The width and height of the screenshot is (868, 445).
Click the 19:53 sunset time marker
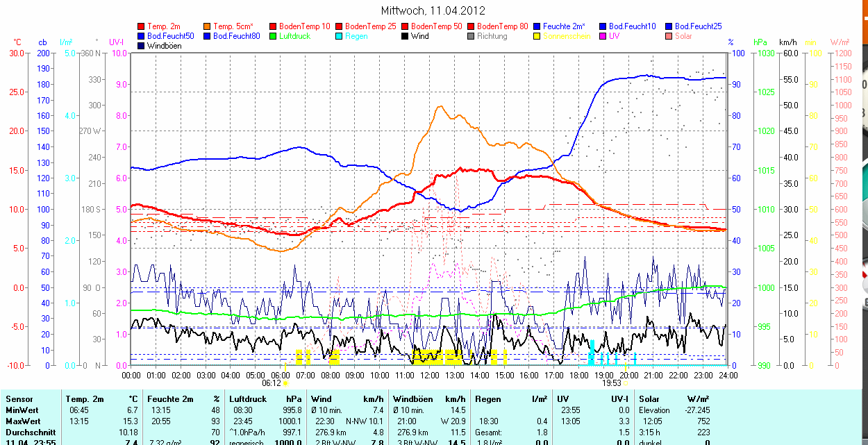coord(611,383)
